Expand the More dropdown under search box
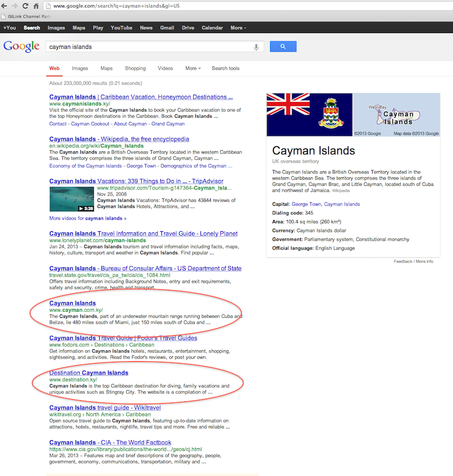This screenshot has width=453, height=476. point(193,69)
